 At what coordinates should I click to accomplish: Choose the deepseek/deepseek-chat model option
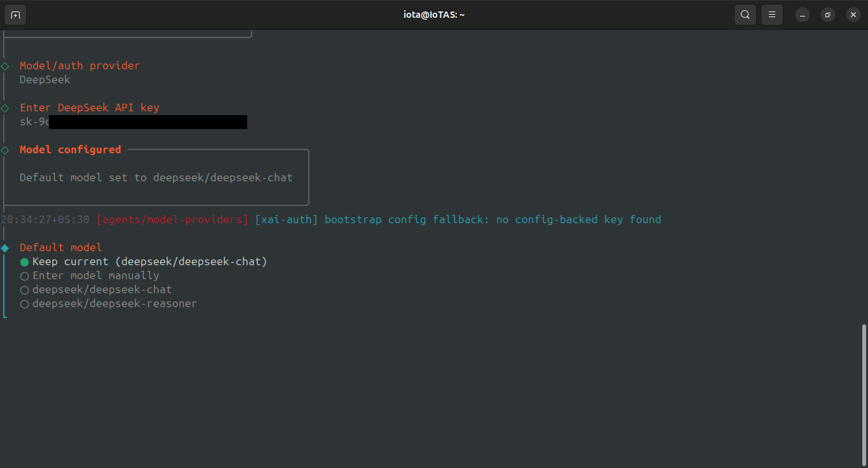coord(102,289)
